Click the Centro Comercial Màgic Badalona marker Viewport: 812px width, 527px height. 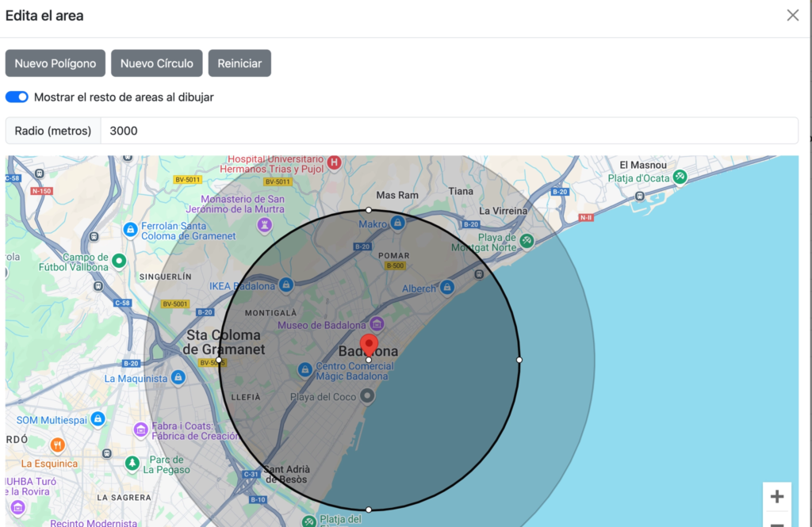point(305,369)
